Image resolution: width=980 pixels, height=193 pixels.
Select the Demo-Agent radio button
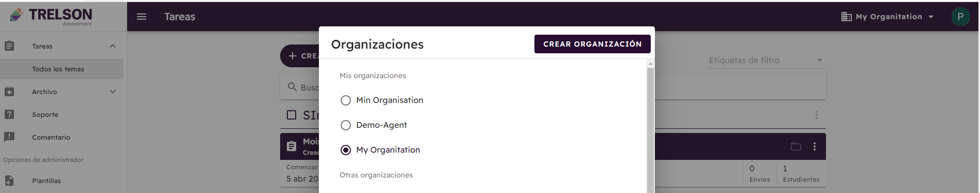tap(346, 125)
